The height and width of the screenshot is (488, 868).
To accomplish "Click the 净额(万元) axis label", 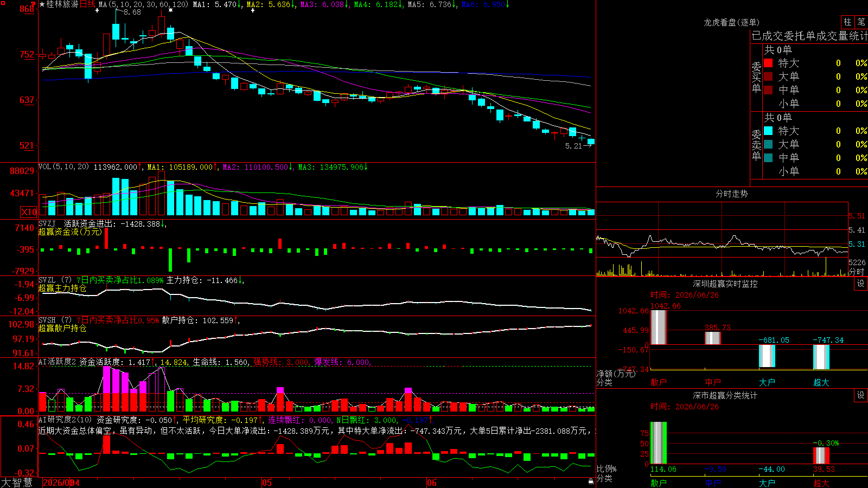I will pos(616,374).
